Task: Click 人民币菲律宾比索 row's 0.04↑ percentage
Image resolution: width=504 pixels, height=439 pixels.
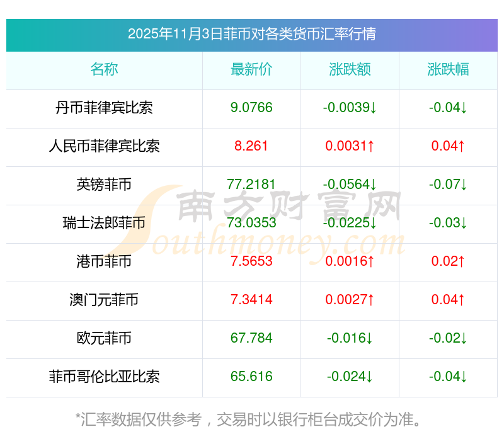Action: tap(448, 146)
